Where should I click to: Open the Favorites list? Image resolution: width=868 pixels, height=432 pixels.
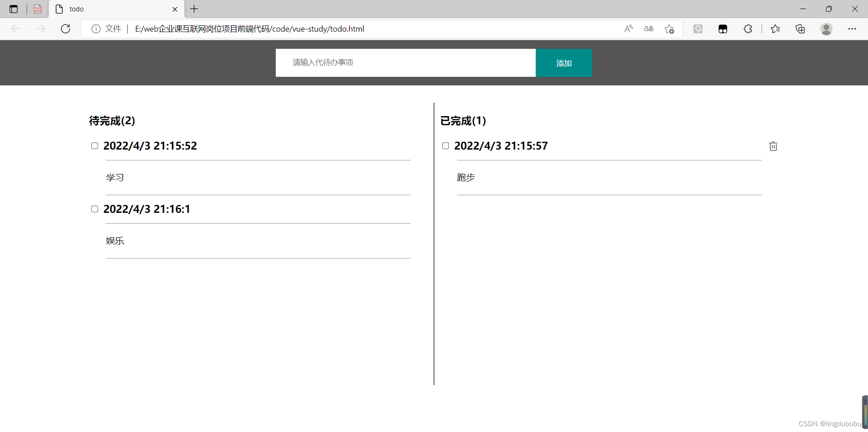[x=775, y=29]
